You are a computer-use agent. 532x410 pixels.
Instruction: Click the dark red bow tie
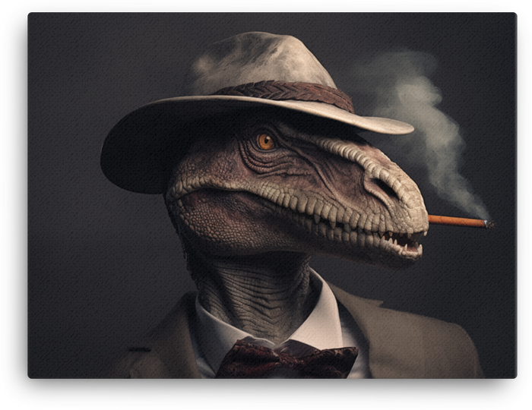coord(287,361)
